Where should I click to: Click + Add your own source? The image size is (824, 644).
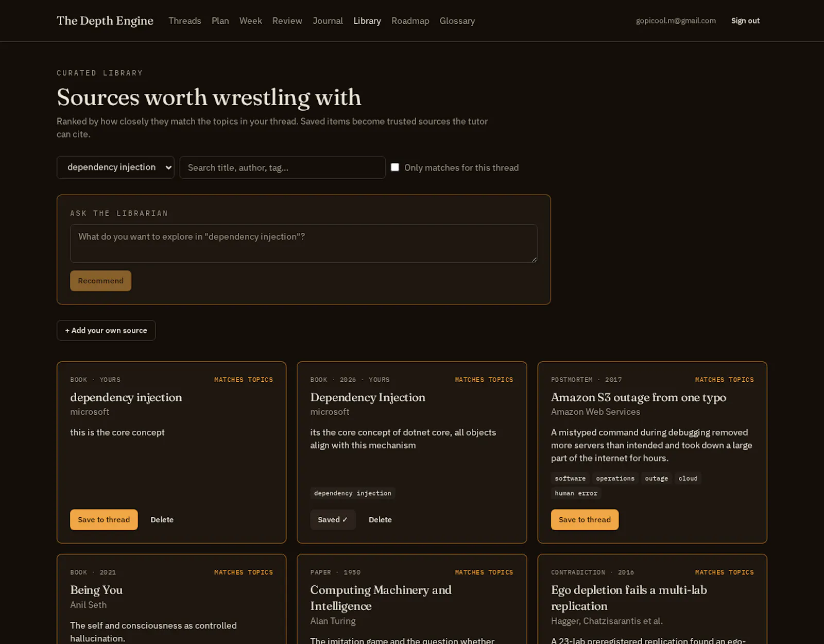106,330
